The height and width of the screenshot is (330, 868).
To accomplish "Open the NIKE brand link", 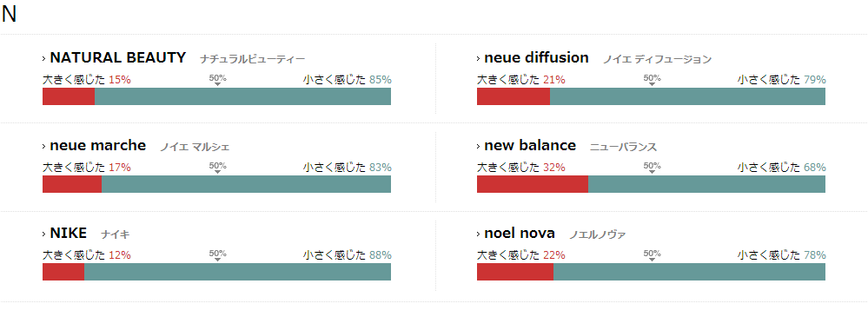I will coord(68,234).
